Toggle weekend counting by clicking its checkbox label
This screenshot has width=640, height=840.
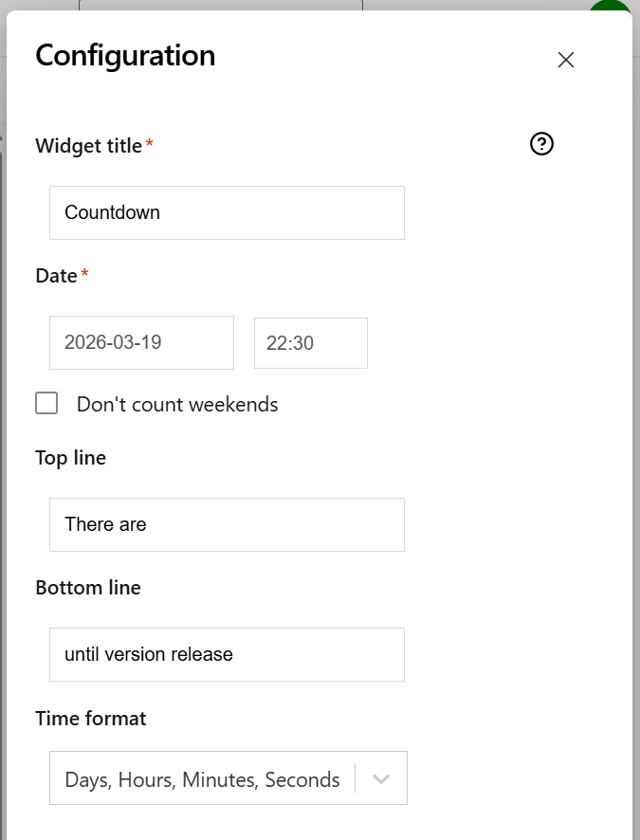[x=175, y=404]
